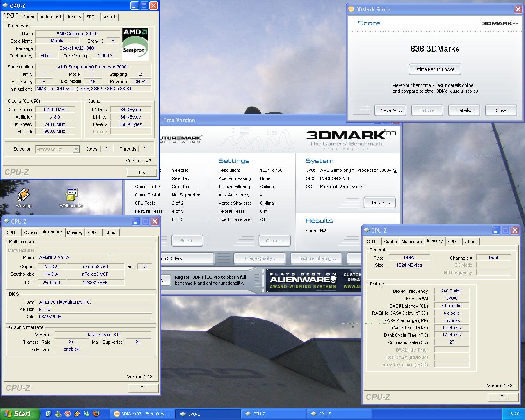Switch to 3DMark03 Free Version taskbar item
Image resolution: width=525 pixels, height=420 pixels.
(142, 414)
